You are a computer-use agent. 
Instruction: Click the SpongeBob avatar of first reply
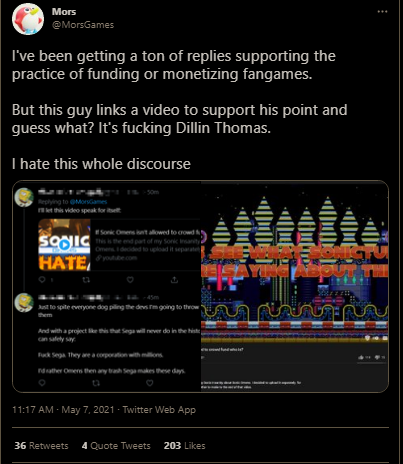[x=24, y=197]
